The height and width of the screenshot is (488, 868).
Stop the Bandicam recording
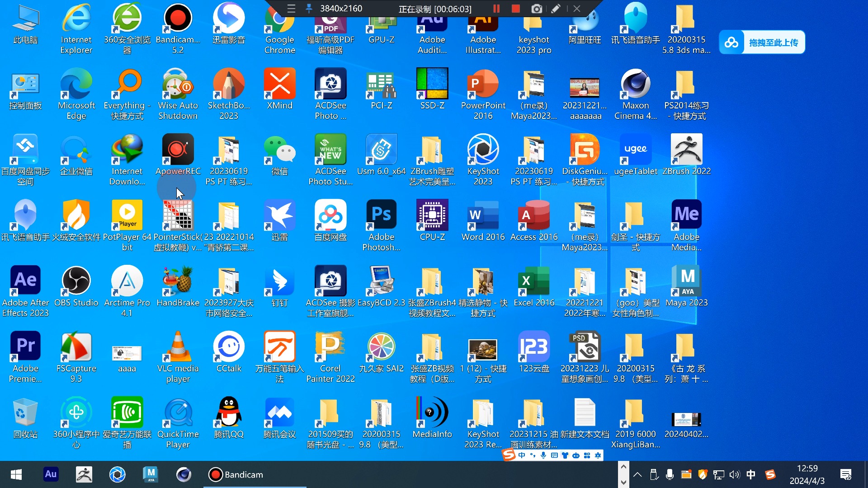[515, 9]
